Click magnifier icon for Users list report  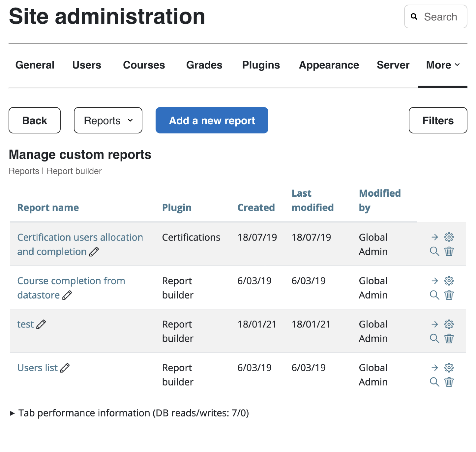pos(434,382)
